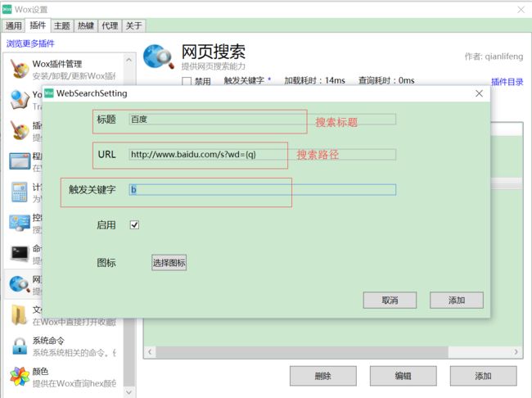Click the 浏览更多插件 link
The height and width of the screenshot is (398, 532).
pos(30,43)
